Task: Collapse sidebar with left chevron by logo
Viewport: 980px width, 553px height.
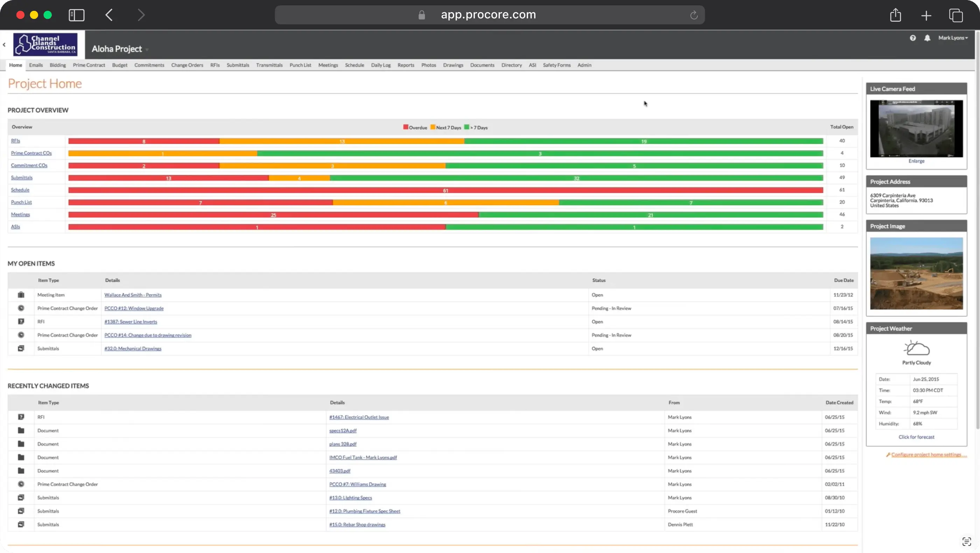Action: click(x=4, y=45)
